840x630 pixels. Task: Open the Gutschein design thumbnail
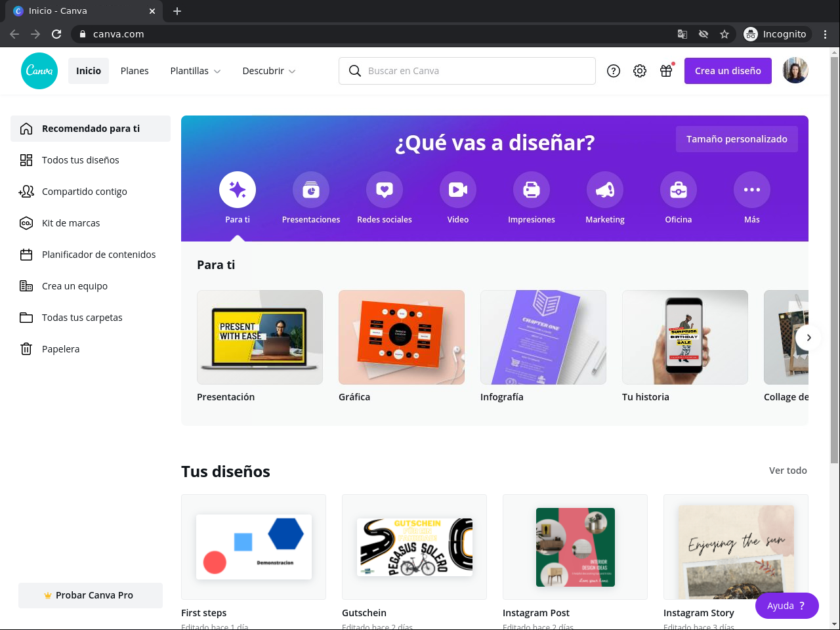[414, 547]
